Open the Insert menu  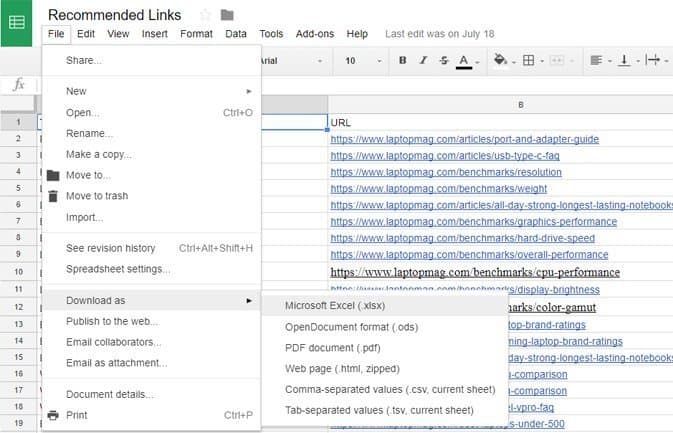point(155,34)
